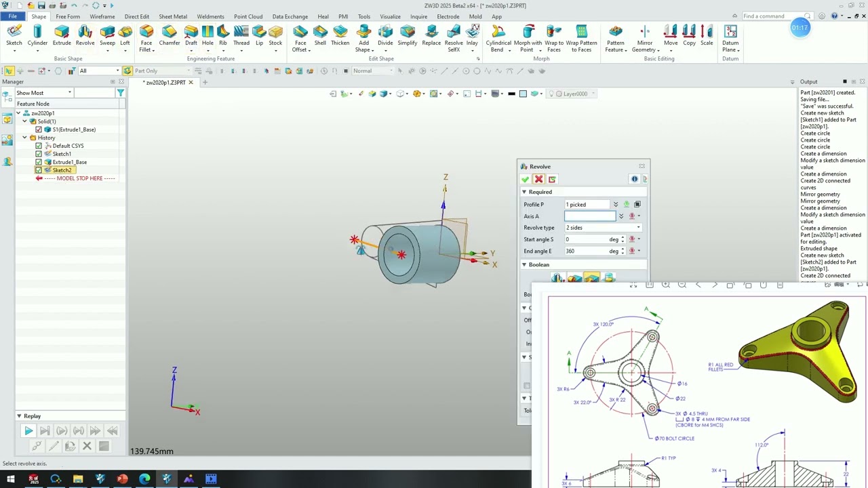This screenshot has height=488, width=868.
Task: Click the filter funnel icon in Manager
Action: coord(120,93)
